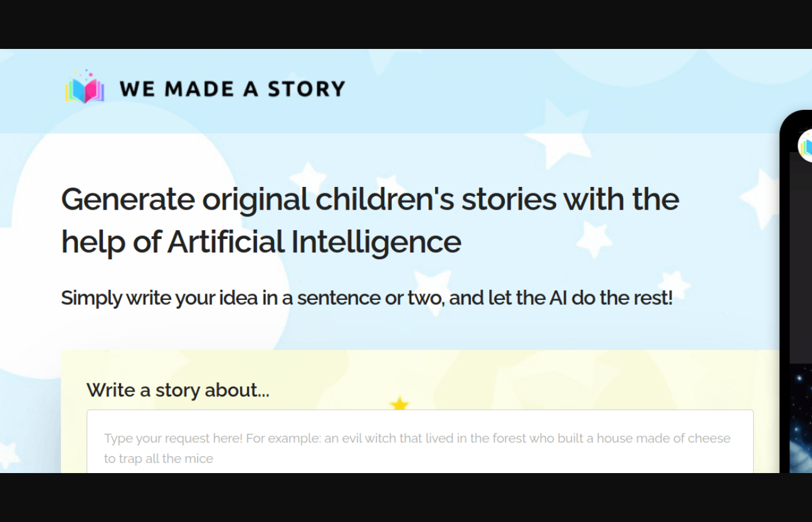Click the word 'Artificial Intelligence' in heading
The width and height of the screenshot is (812, 522).
(314, 242)
